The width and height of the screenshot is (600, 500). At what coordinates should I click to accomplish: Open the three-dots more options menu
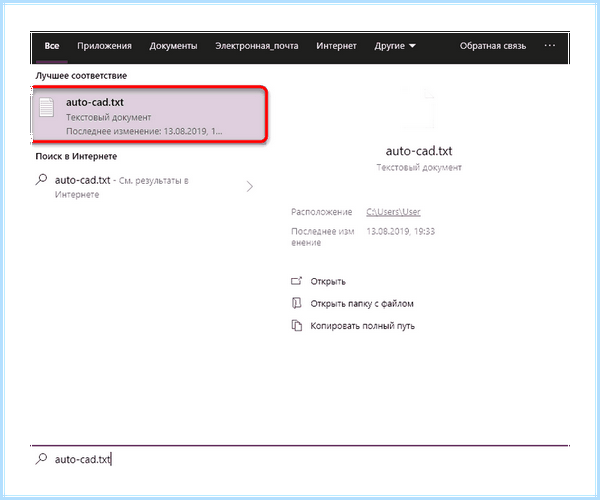tap(549, 46)
